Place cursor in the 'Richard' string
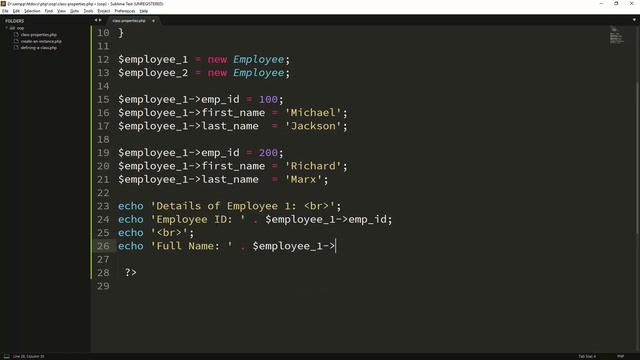The image size is (640, 360). (x=313, y=166)
